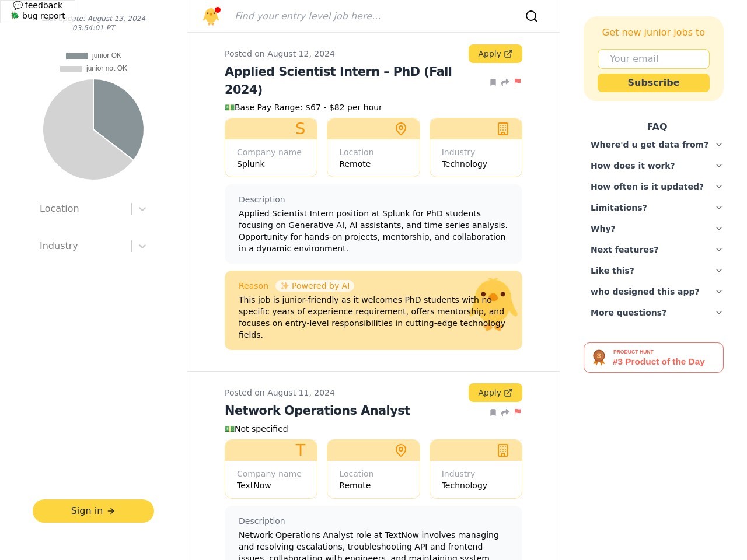Click the building icon on Splunk job

(503, 129)
